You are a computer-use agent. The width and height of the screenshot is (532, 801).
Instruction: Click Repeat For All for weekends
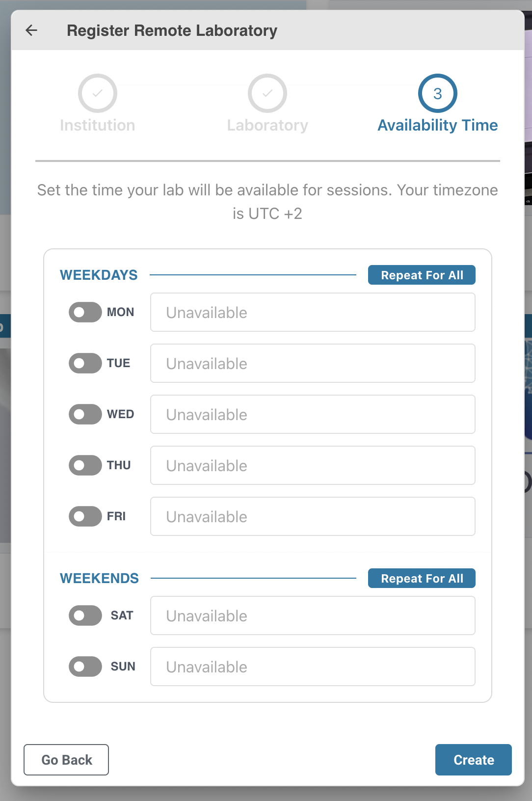point(422,578)
